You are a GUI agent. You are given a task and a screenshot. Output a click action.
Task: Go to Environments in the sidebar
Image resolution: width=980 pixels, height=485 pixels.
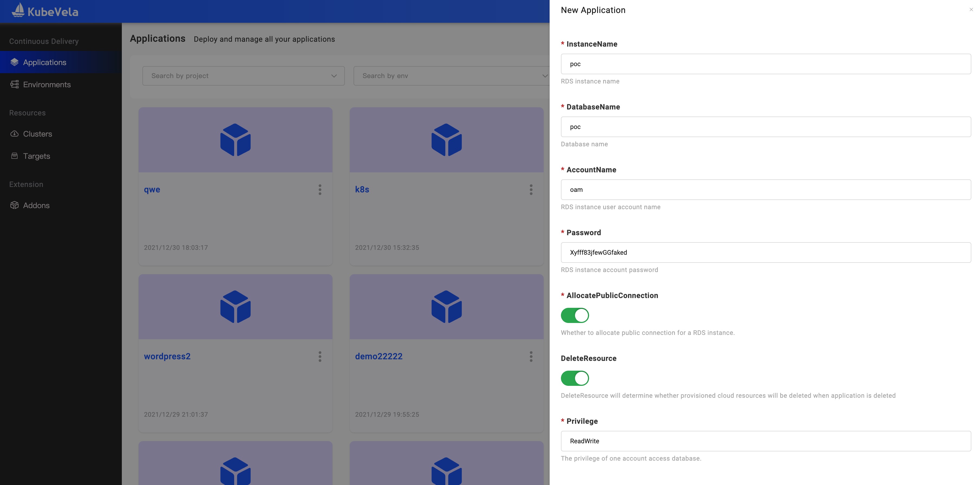(47, 85)
